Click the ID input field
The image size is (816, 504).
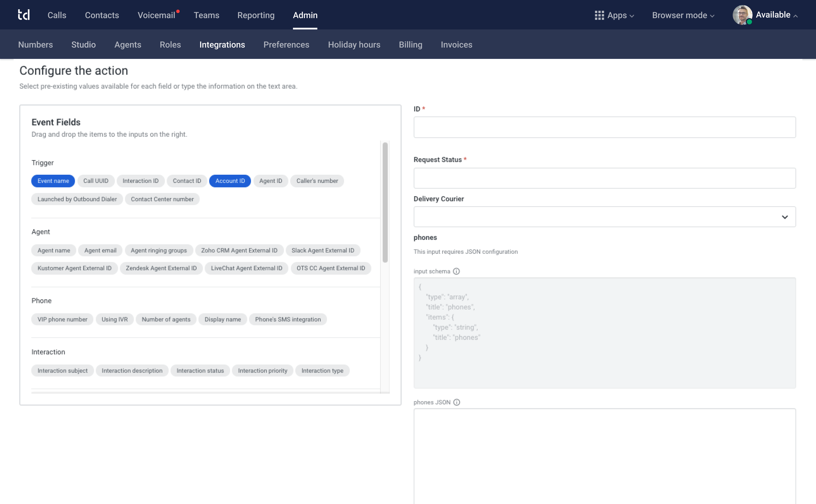click(605, 127)
